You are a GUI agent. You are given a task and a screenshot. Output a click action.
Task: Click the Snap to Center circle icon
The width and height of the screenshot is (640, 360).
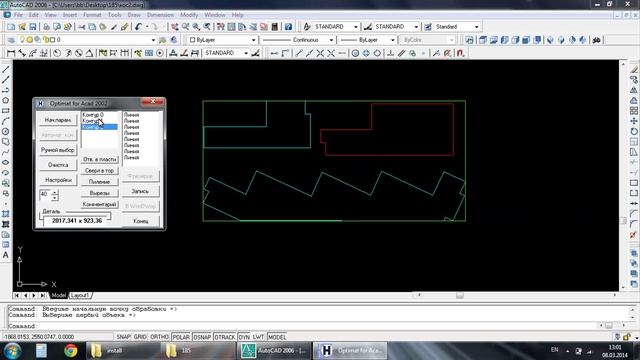355,53
